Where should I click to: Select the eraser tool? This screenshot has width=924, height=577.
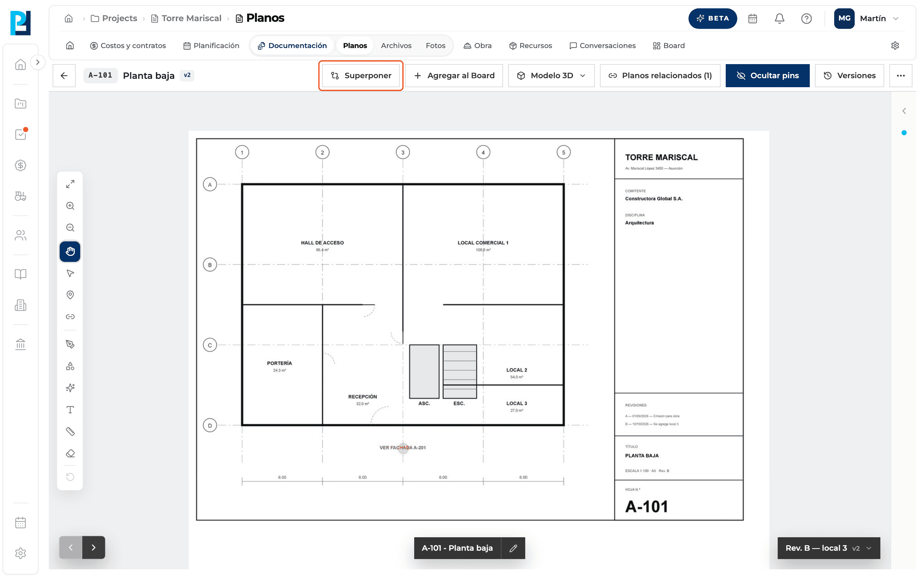coord(70,453)
